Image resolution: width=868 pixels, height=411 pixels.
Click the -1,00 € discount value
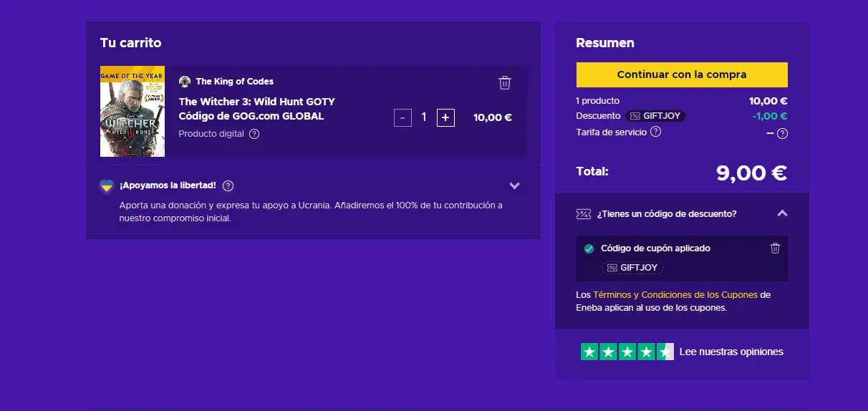[770, 116]
